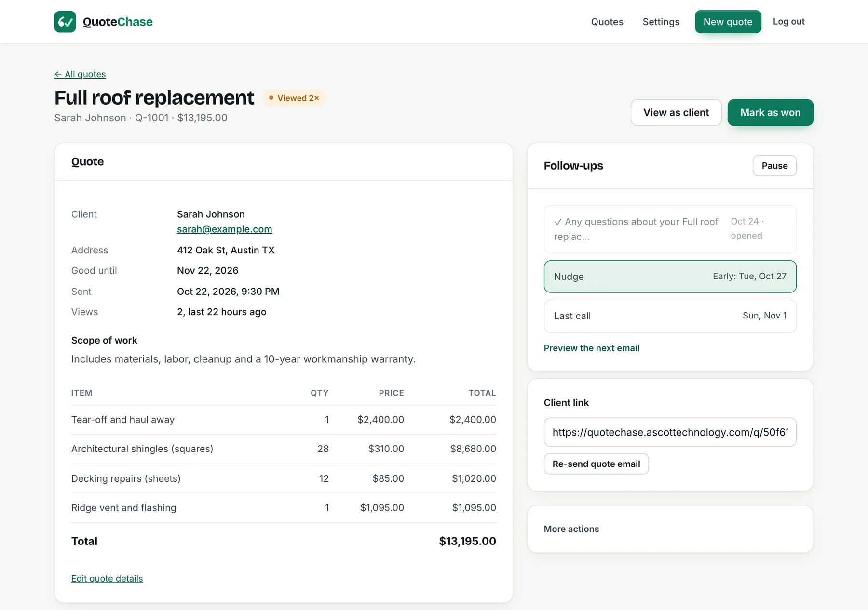The width and height of the screenshot is (868, 610).
Task: Open the sarah@example.com email link
Action: (x=224, y=229)
